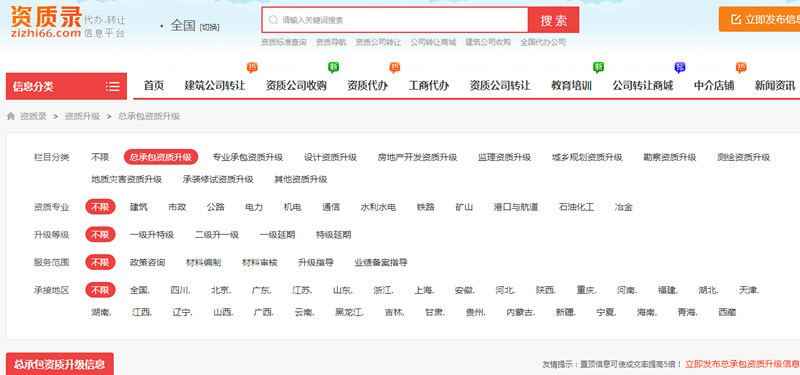This screenshot has height=375, width=800.
Task: Click the hamburger icon beside 信息分类
Action: pos(113,86)
